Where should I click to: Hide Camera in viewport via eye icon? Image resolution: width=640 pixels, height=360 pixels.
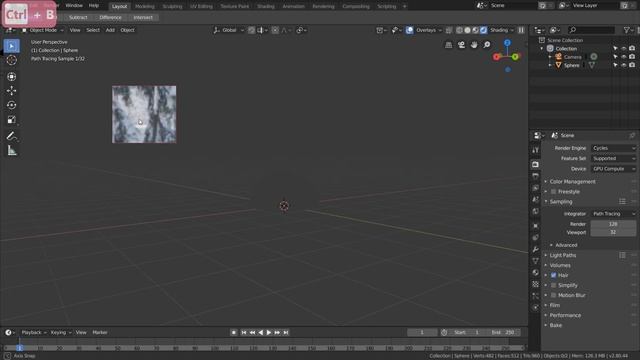pos(624,57)
